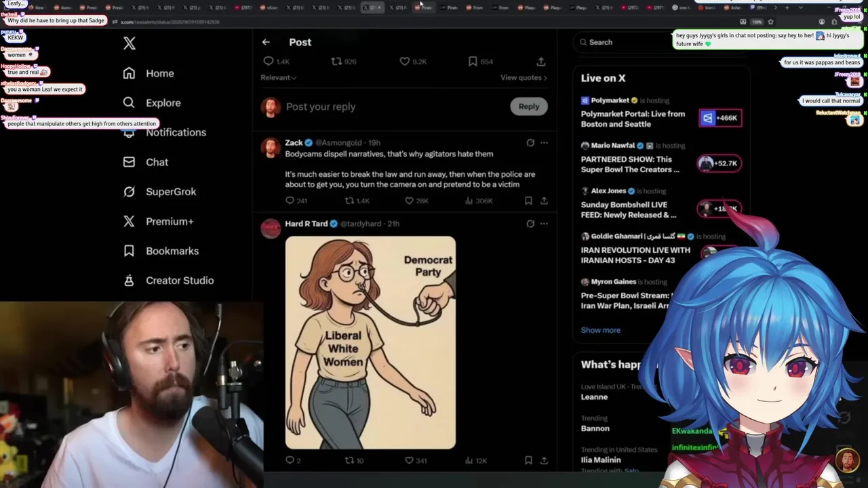Repost Zack's reply showing 1.4K

click(349, 201)
